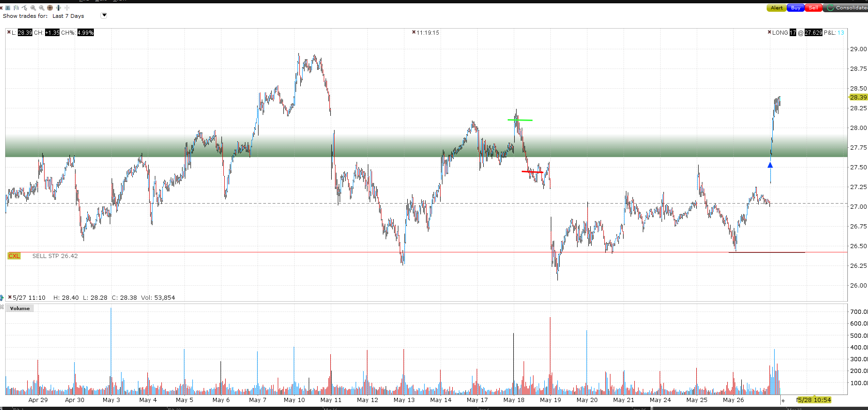This screenshot has height=410, width=868.
Task: Click the percent change 4.99% value
Action: click(85, 32)
